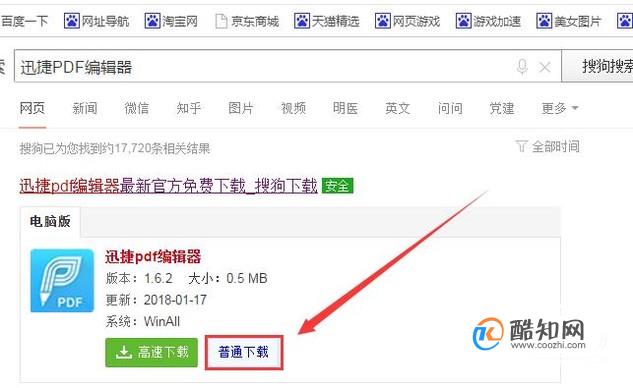Image resolution: width=633 pixels, height=388 pixels.
Task: Switch to the 图片 tab
Action: 241,108
